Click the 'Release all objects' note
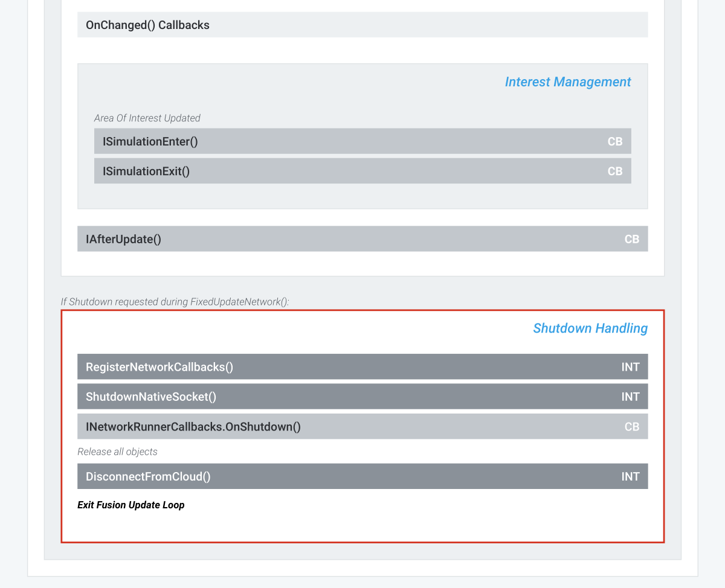This screenshot has width=725, height=588. coord(117,452)
